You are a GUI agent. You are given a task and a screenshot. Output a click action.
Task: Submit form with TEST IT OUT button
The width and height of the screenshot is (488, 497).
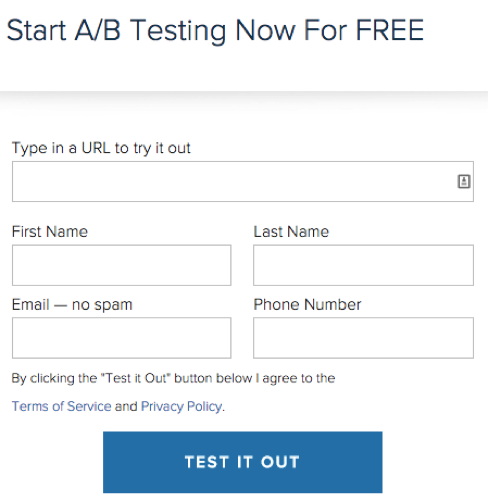[243, 462]
